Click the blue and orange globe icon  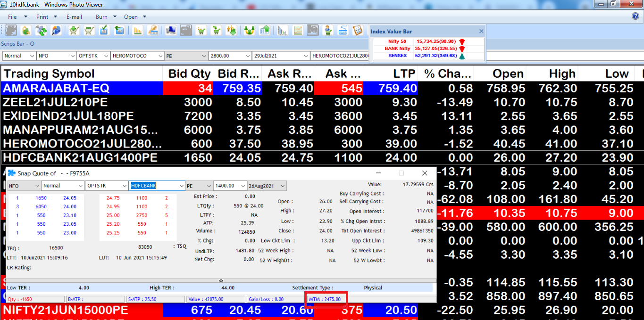coord(56,30)
